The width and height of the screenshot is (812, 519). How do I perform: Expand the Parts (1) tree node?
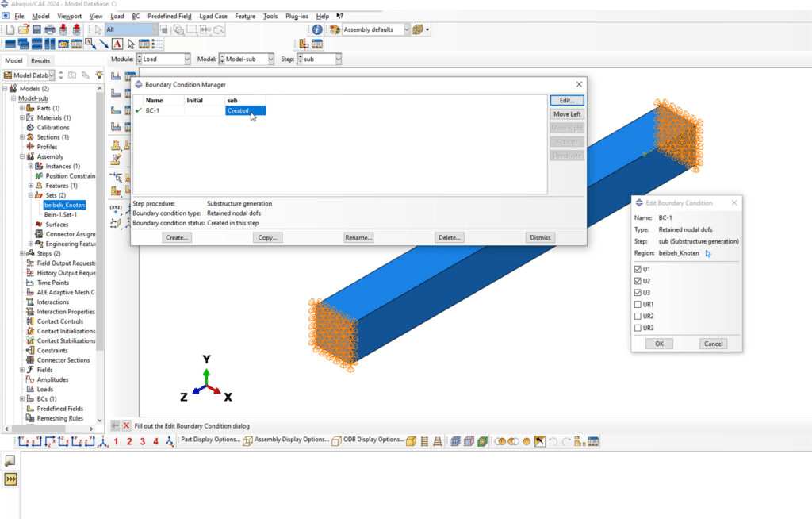point(21,108)
